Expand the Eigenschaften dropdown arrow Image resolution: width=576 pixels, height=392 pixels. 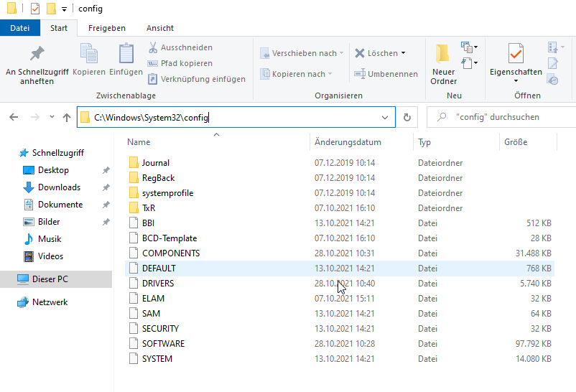pos(516,81)
